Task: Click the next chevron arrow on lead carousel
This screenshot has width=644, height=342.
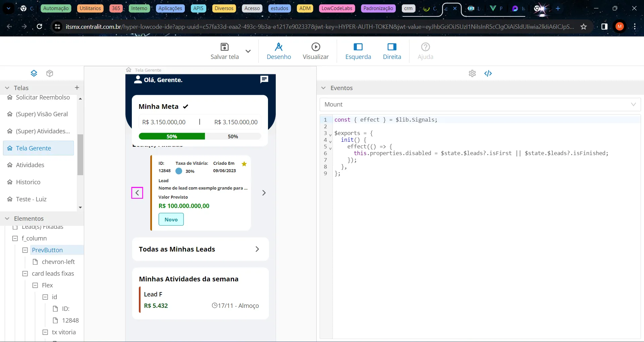Action: 264,193
